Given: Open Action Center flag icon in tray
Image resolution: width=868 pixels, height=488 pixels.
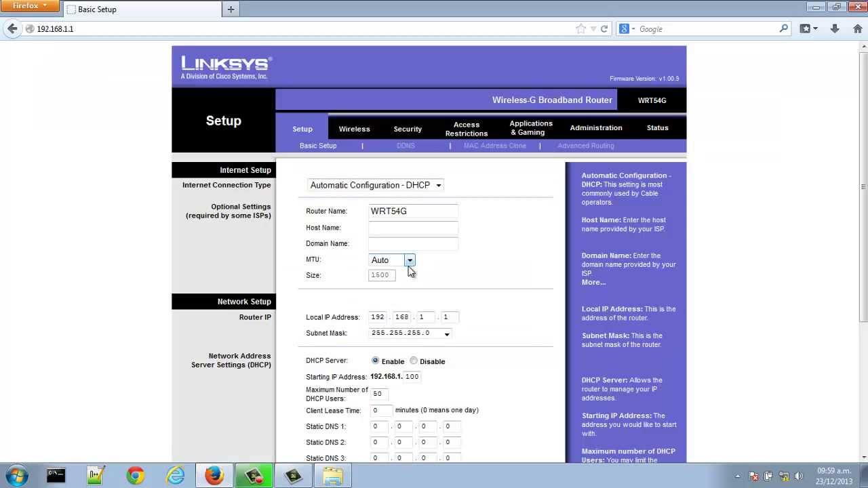Looking at the screenshot, I should 753,476.
